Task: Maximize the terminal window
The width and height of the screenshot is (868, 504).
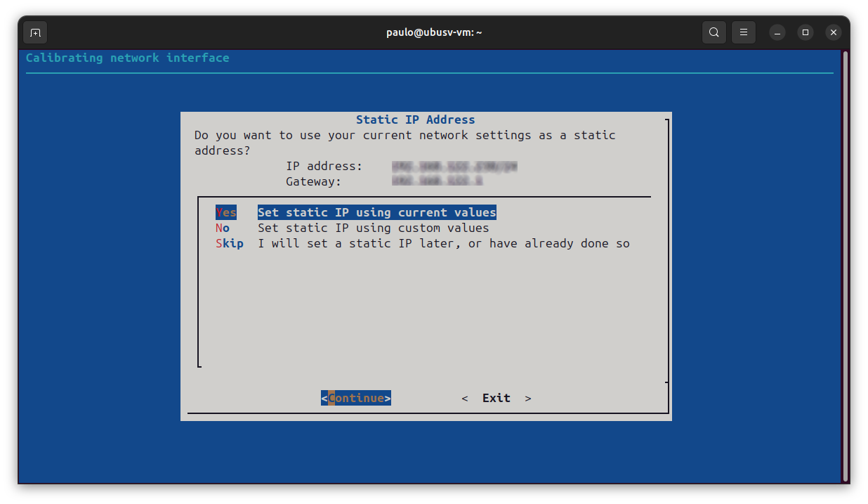Action: [805, 32]
